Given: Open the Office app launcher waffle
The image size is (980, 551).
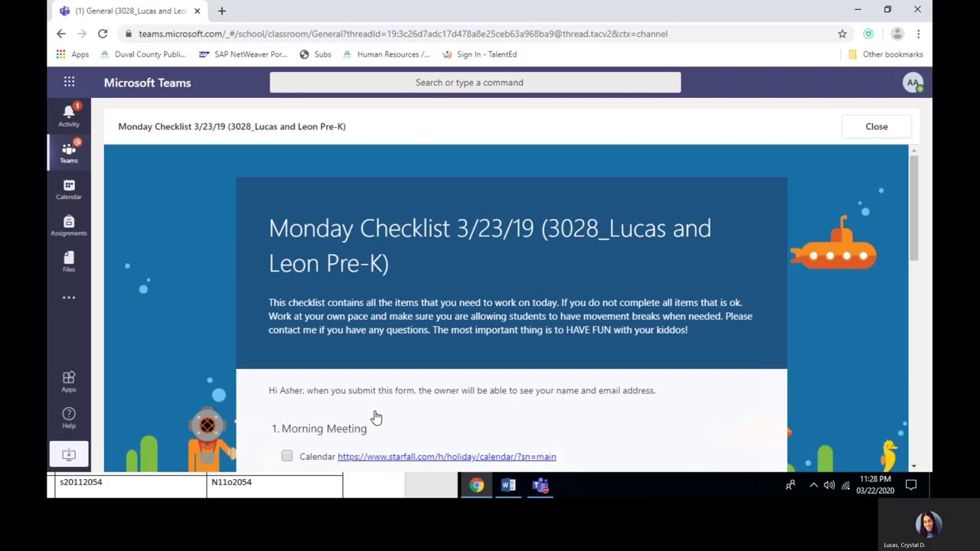Looking at the screenshot, I should coord(69,83).
